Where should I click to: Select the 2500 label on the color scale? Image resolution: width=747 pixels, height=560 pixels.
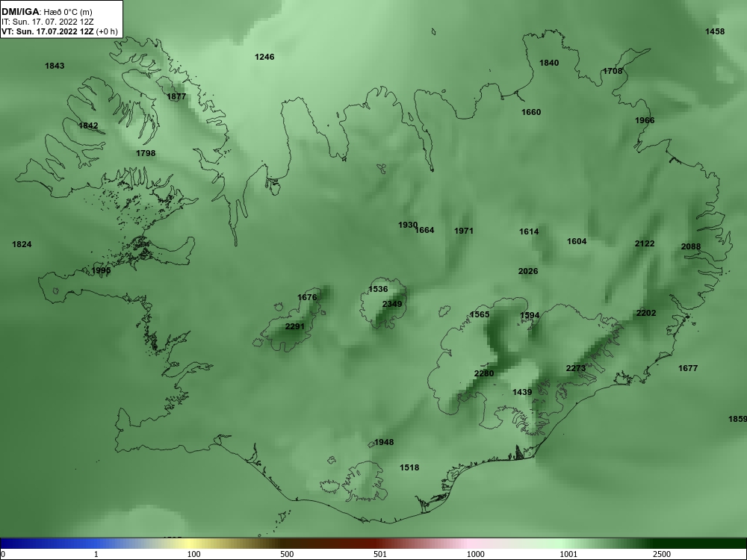(x=662, y=554)
